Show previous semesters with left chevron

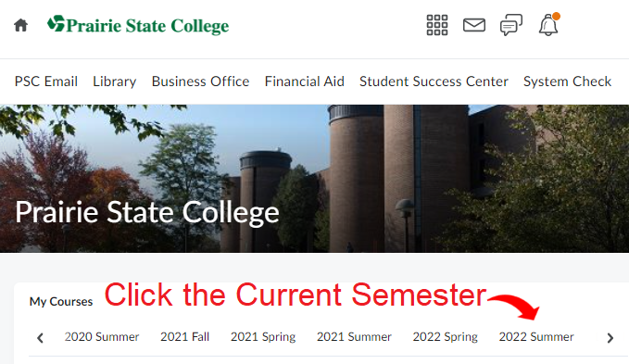point(40,338)
